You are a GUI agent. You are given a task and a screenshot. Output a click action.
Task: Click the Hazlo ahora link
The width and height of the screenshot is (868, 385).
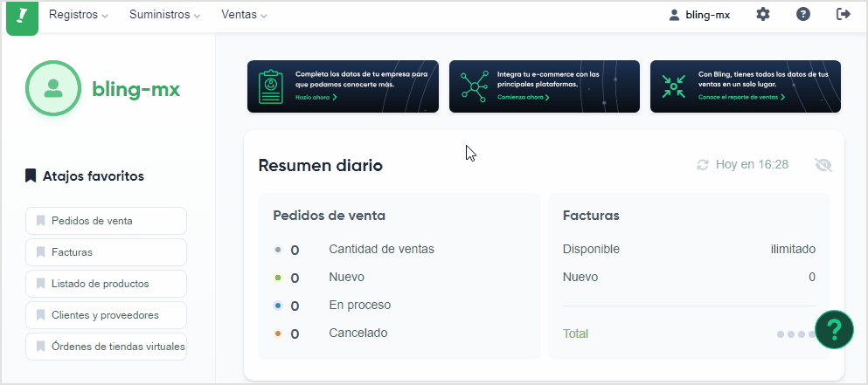tap(316, 98)
